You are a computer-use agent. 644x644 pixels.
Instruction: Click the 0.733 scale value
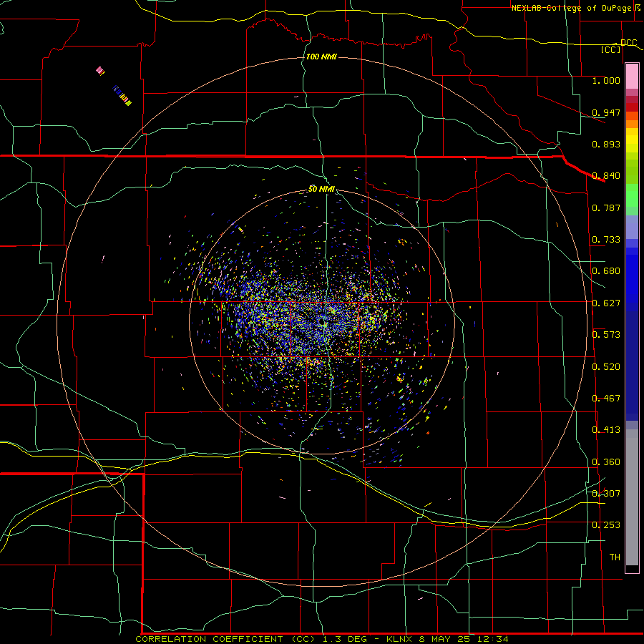(606, 239)
